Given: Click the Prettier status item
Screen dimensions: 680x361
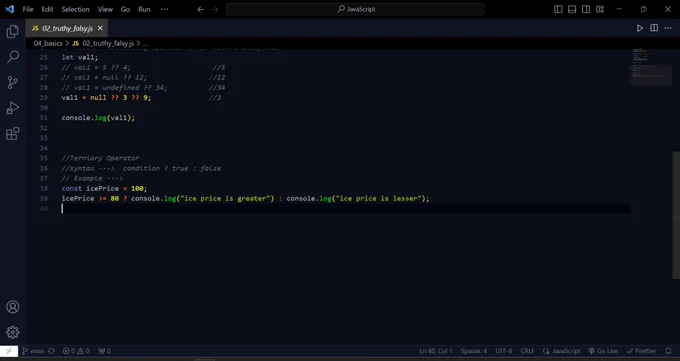Looking at the screenshot, I should 641,351.
